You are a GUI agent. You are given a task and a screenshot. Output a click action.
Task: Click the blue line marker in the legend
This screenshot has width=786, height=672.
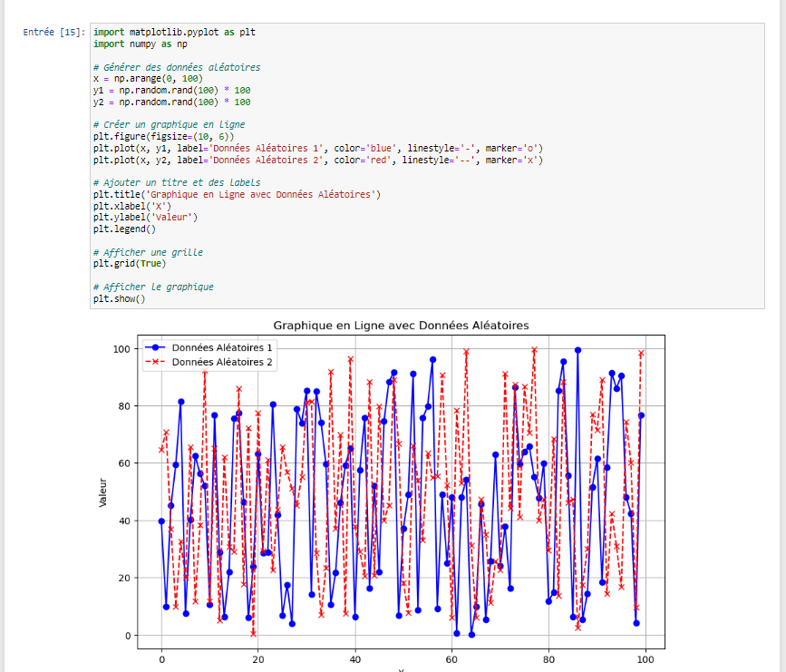click(155, 347)
